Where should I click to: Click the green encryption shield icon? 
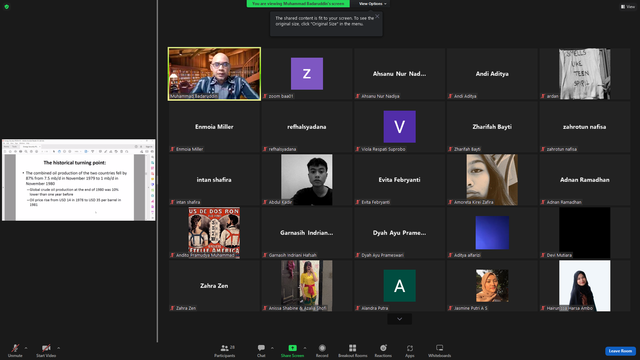coord(7,7)
